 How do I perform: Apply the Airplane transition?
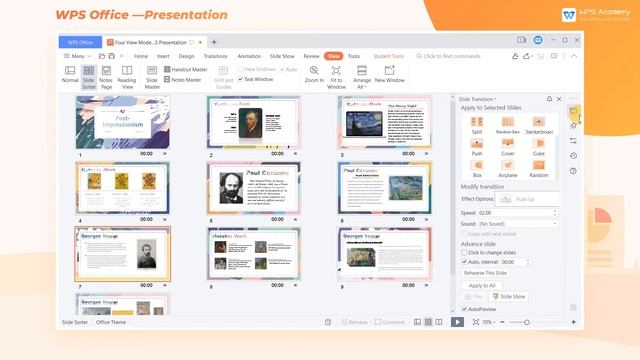508,169
